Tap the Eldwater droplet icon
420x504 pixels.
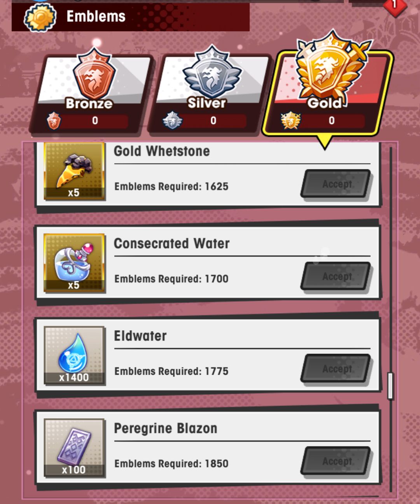74,355
